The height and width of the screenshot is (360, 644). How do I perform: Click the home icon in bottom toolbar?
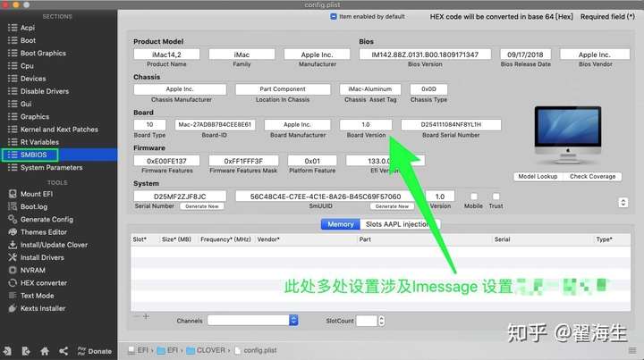pyautogui.click(x=45, y=351)
